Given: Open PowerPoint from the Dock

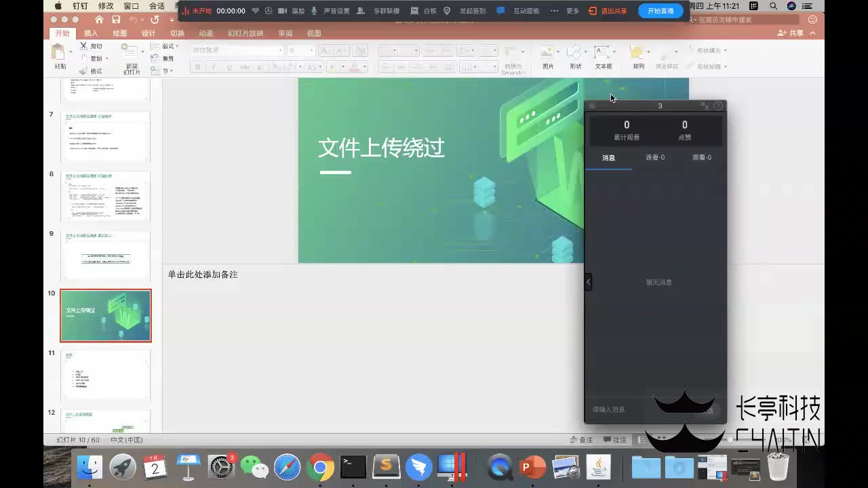Looking at the screenshot, I should (x=532, y=467).
